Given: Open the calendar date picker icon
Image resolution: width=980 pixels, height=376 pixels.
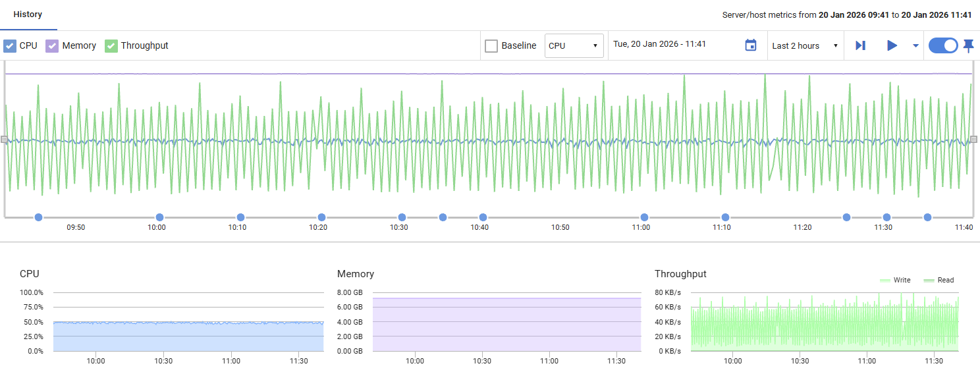Looking at the screenshot, I should (750, 45).
